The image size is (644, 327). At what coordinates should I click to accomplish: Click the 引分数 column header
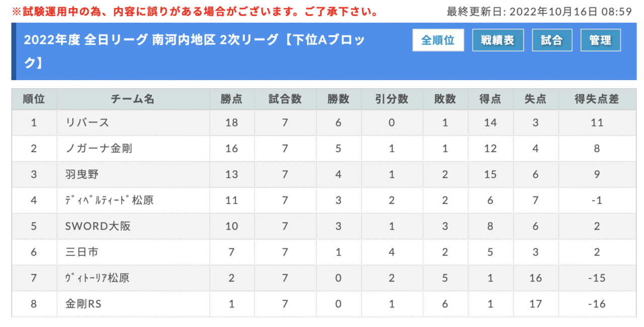coord(391,99)
